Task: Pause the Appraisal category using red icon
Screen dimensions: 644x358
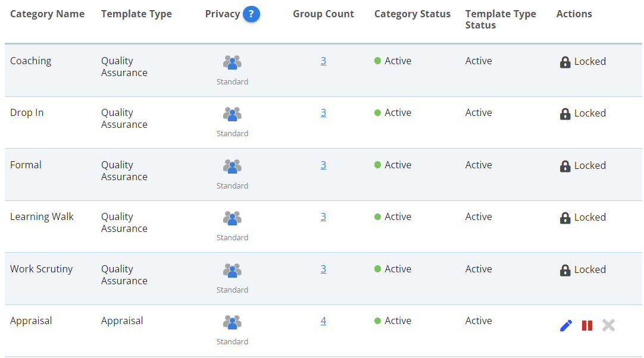Action: (x=587, y=325)
